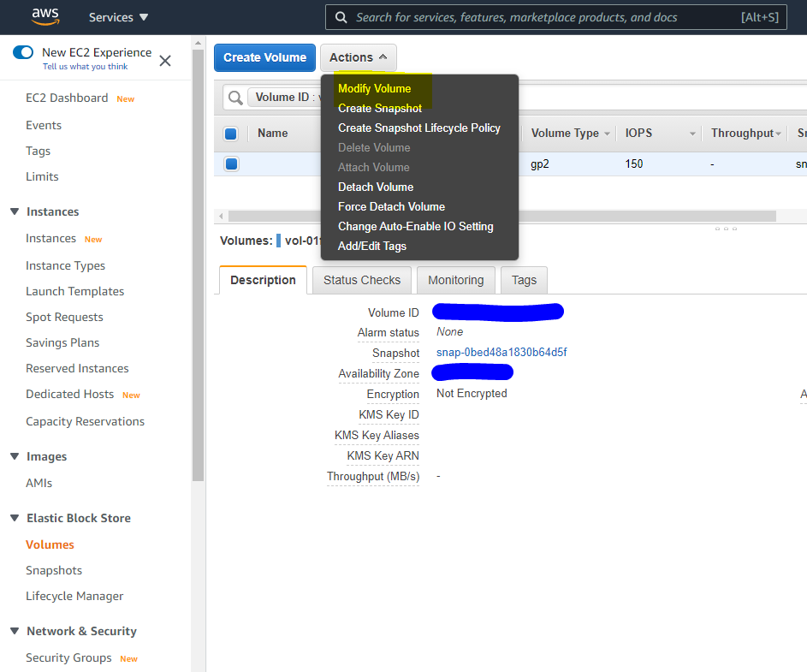
Task: Collapse the Elastic Block Store section
Action: (15, 518)
